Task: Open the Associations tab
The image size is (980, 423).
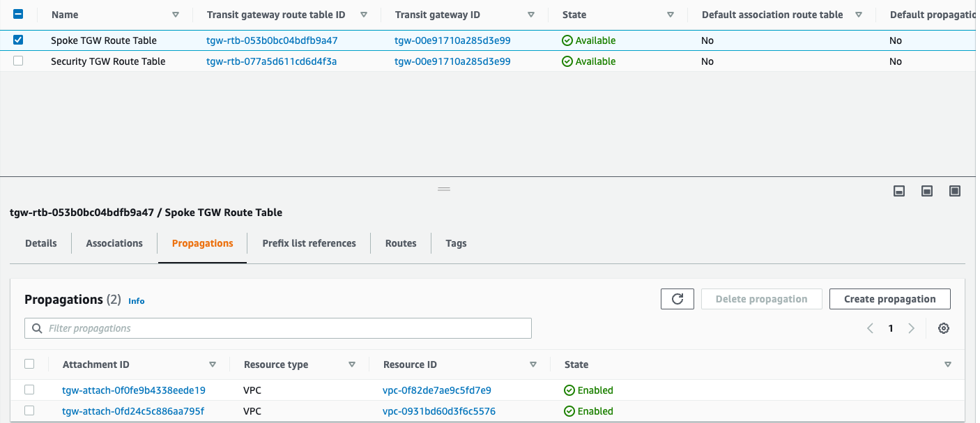Action: [x=114, y=243]
